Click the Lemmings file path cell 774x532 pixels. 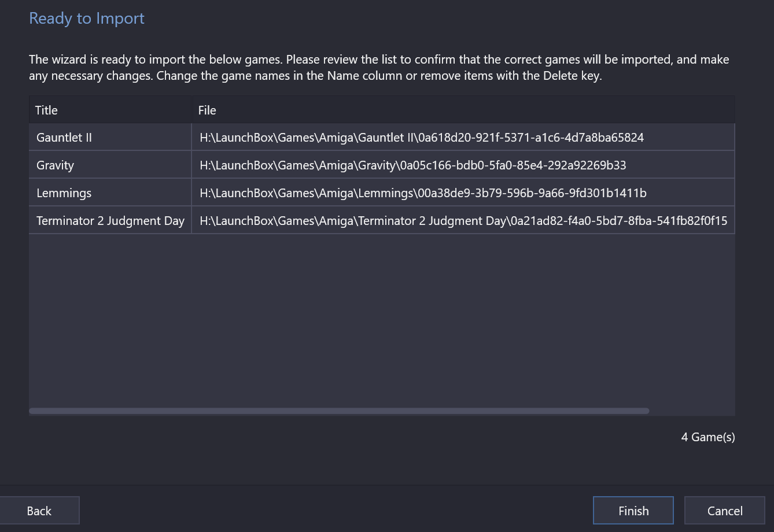(463, 193)
